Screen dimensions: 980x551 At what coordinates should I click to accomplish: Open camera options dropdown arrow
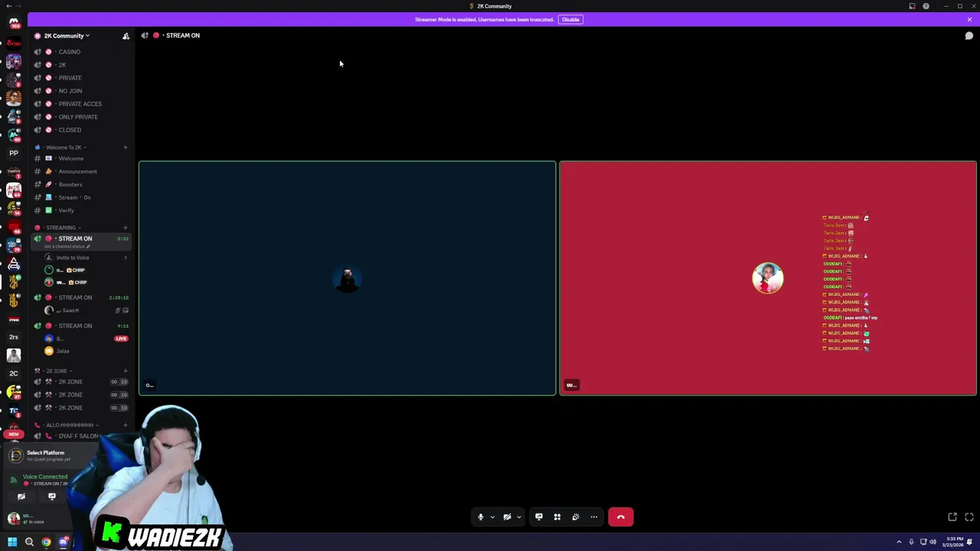pyautogui.click(x=518, y=517)
